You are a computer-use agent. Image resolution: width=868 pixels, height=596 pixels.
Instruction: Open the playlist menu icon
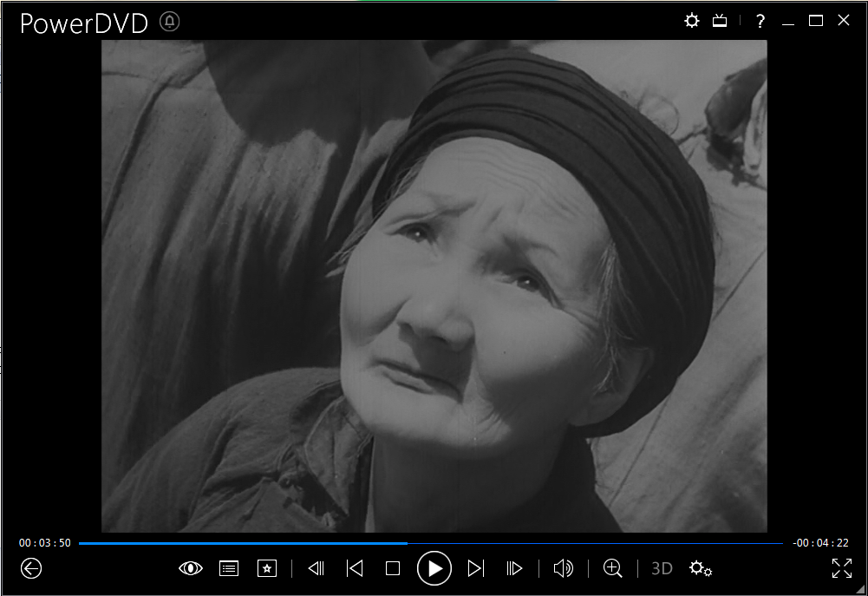pos(229,568)
